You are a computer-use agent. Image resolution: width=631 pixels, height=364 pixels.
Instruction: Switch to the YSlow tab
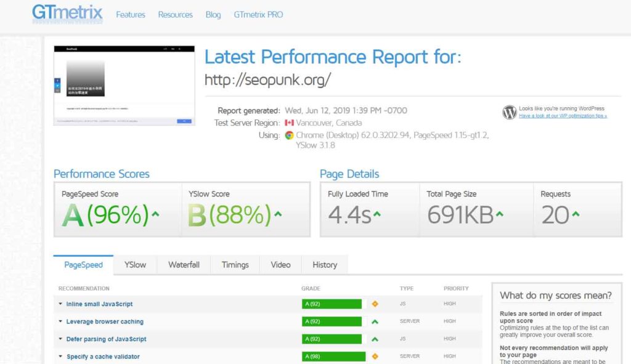coord(135,265)
